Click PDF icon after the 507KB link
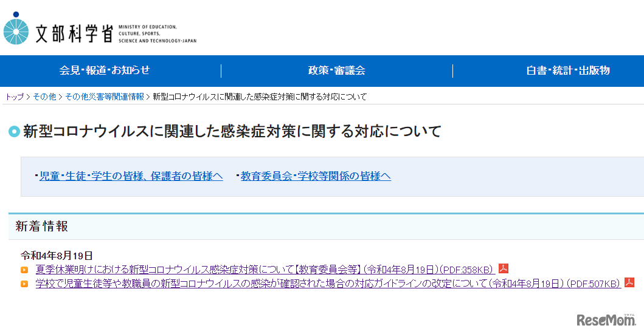Screen dimensions: 644x334 (x=629, y=282)
